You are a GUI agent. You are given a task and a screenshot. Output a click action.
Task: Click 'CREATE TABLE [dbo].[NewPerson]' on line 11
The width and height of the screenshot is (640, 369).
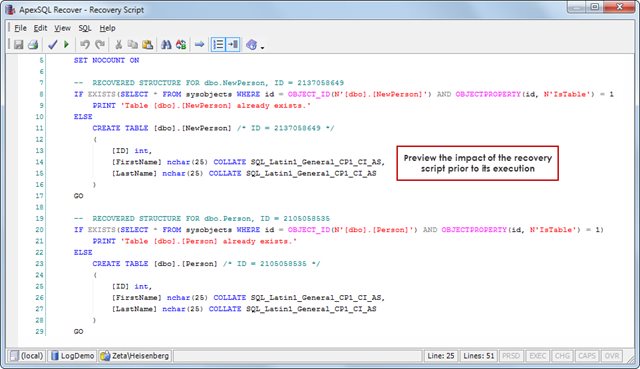click(162, 128)
